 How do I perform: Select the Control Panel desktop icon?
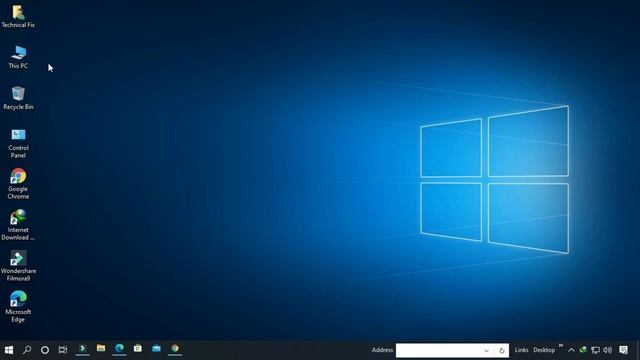click(x=18, y=143)
